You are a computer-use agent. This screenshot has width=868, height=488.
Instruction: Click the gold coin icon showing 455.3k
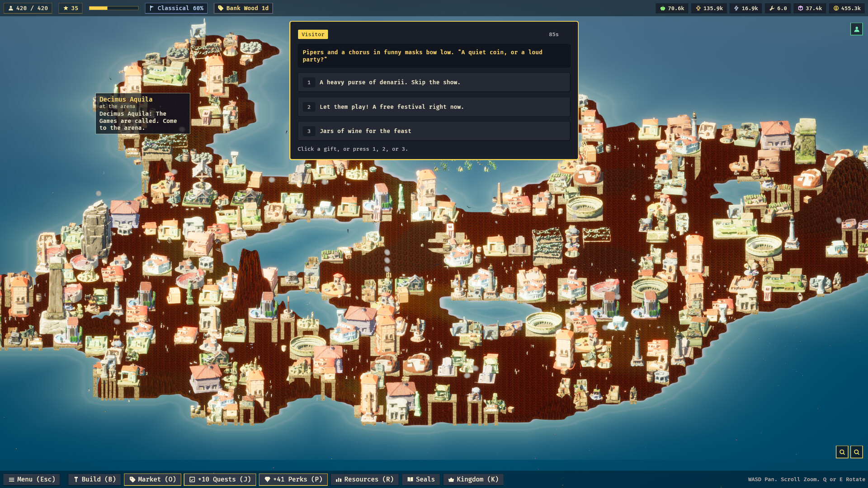pyautogui.click(x=836, y=8)
